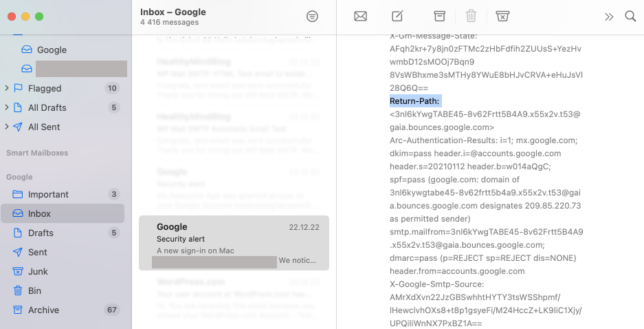The image size is (644, 329).
Task: Click the Google account inbox tray icon
Action: coord(27,50)
